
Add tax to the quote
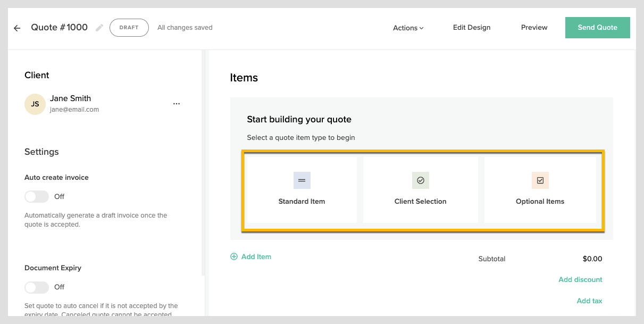pyautogui.click(x=590, y=301)
